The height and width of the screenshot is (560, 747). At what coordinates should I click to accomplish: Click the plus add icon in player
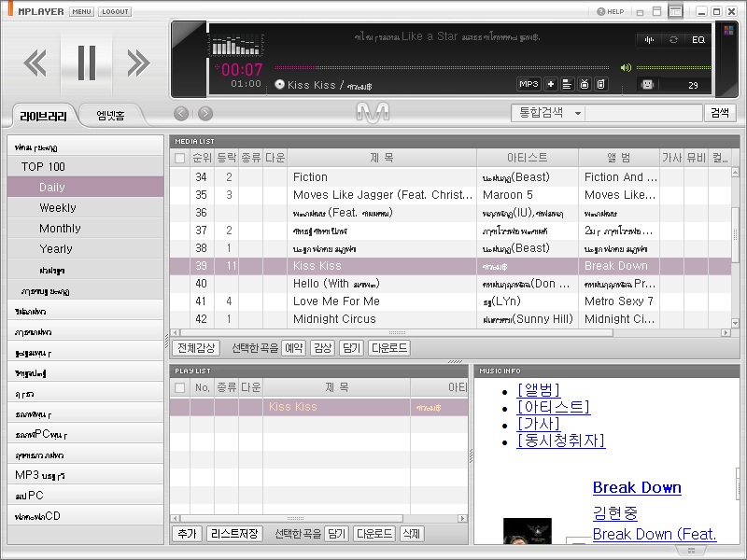(551, 84)
